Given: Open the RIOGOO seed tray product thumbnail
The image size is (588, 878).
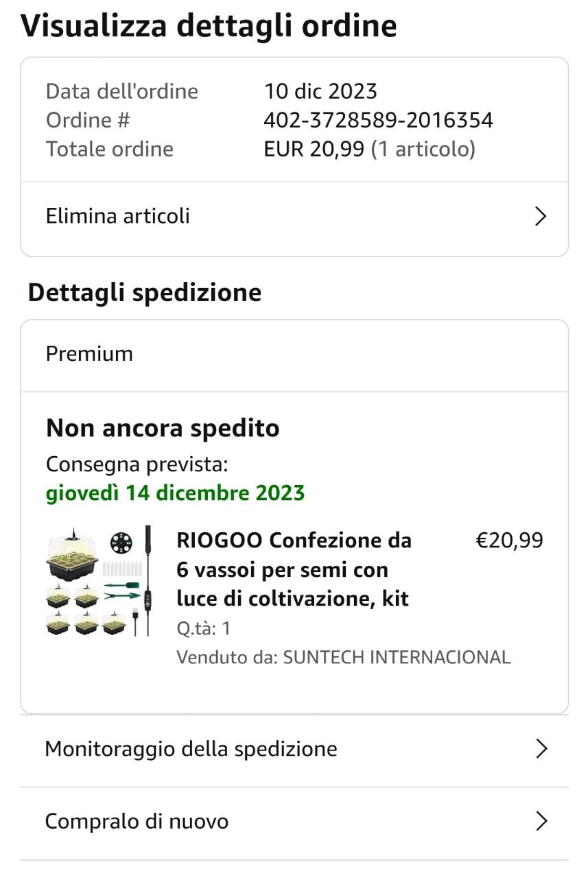Looking at the screenshot, I should click(99, 581).
